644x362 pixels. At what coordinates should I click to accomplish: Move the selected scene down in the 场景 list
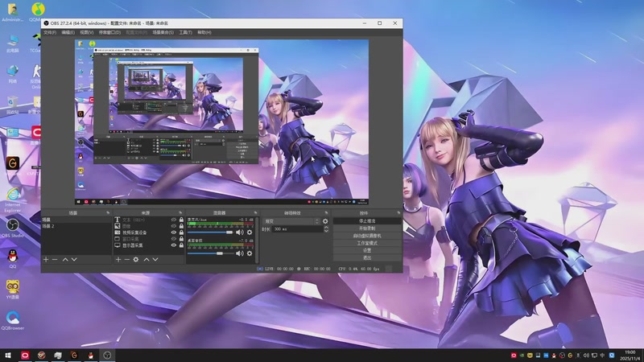(74, 259)
